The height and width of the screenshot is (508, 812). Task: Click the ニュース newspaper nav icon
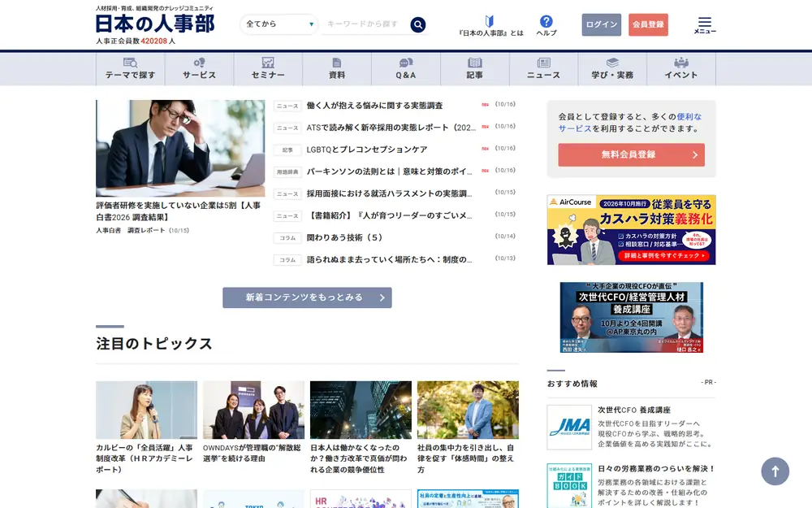point(543,63)
